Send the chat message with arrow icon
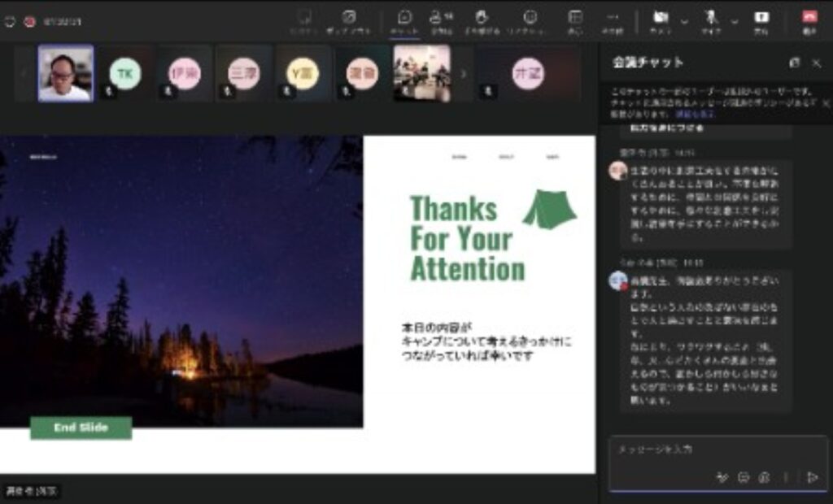This screenshot has width=833, height=504. [x=812, y=477]
